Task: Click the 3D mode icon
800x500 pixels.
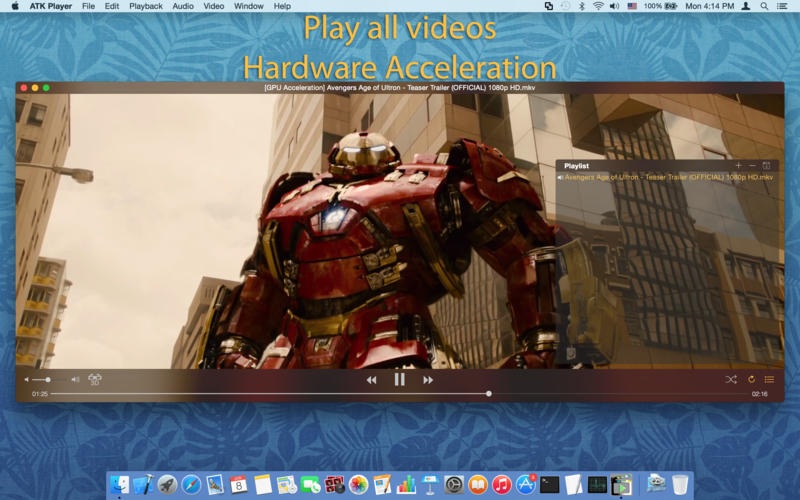Action: (x=95, y=380)
